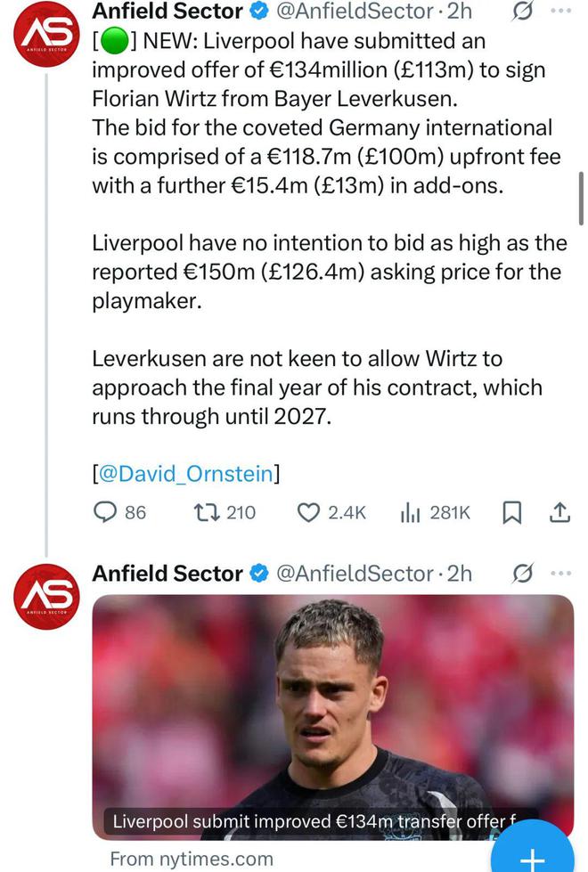Open Anfield Sector avatar on second tweet
This screenshot has height=872, width=588.
tap(47, 598)
